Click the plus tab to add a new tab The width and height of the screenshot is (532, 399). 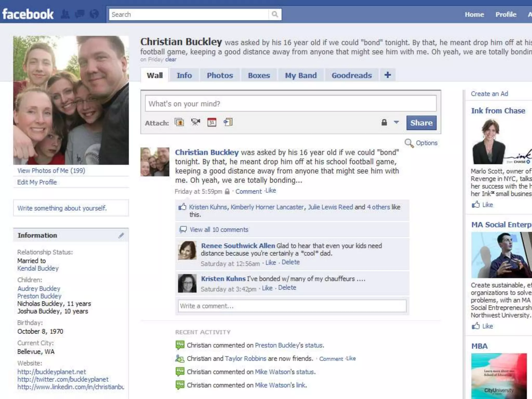click(x=388, y=75)
